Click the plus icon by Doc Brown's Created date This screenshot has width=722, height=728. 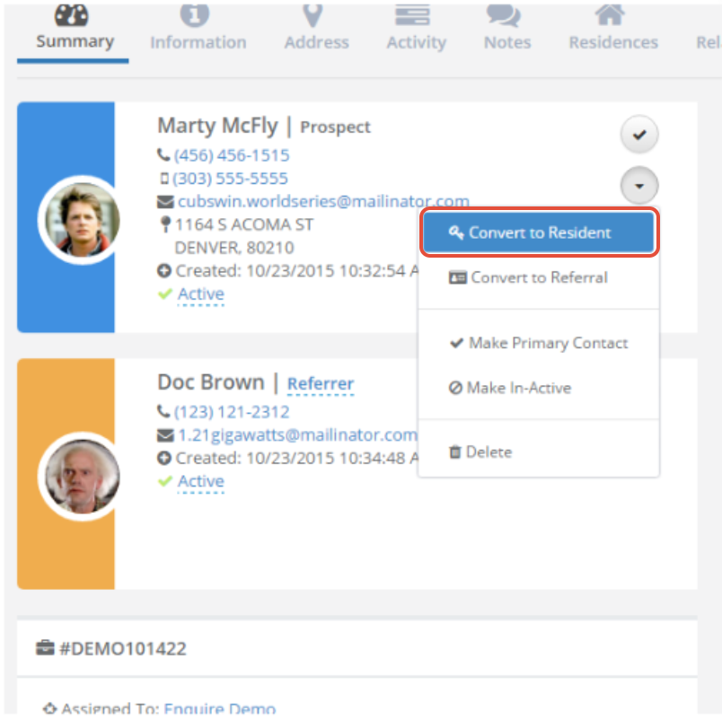(x=164, y=458)
